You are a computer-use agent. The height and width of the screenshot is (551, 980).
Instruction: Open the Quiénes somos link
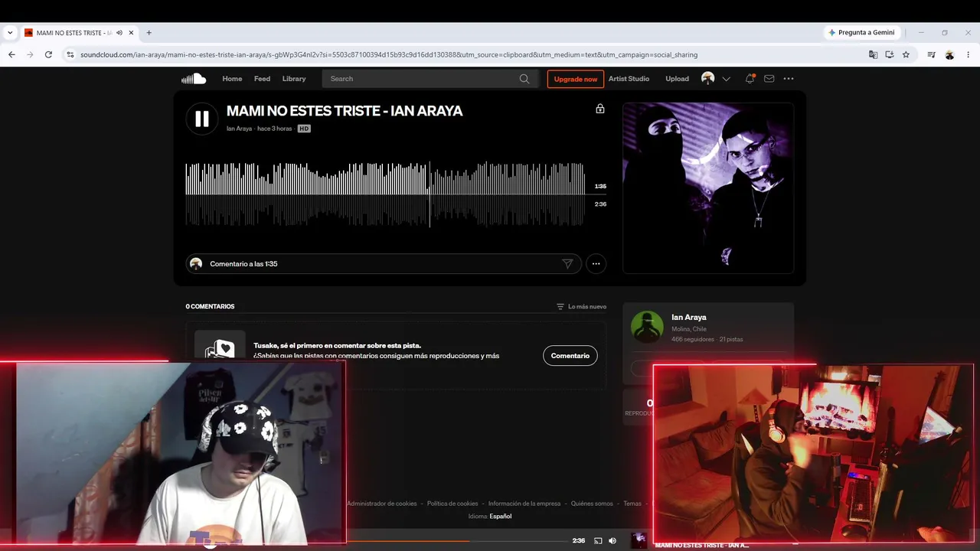point(592,504)
